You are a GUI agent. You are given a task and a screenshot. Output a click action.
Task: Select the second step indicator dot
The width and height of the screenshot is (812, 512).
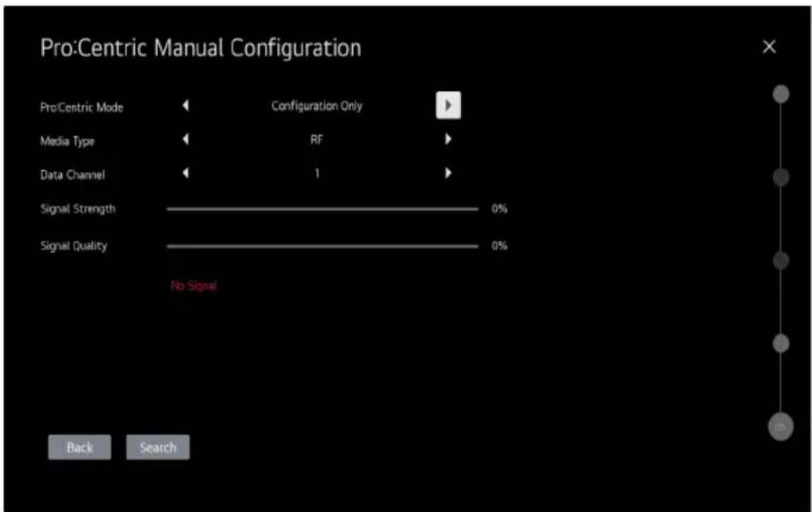point(781,177)
